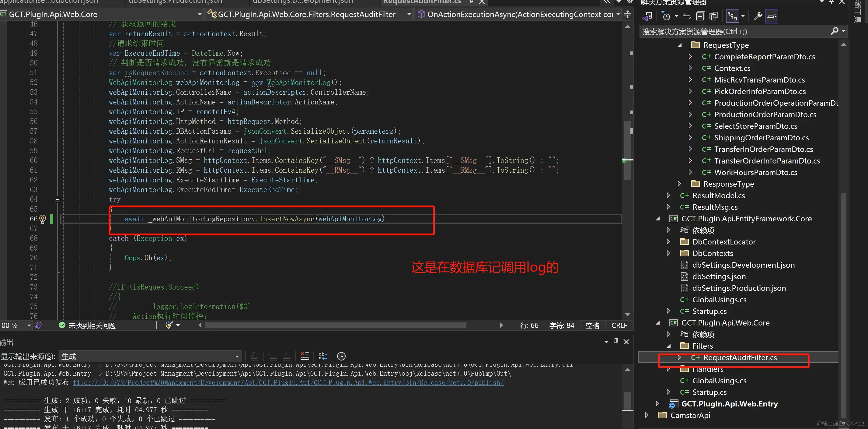Click the lightbulb quick actions icon at line 66
The height and width of the screenshot is (429, 868).
pyautogui.click(x=43, y=219)
